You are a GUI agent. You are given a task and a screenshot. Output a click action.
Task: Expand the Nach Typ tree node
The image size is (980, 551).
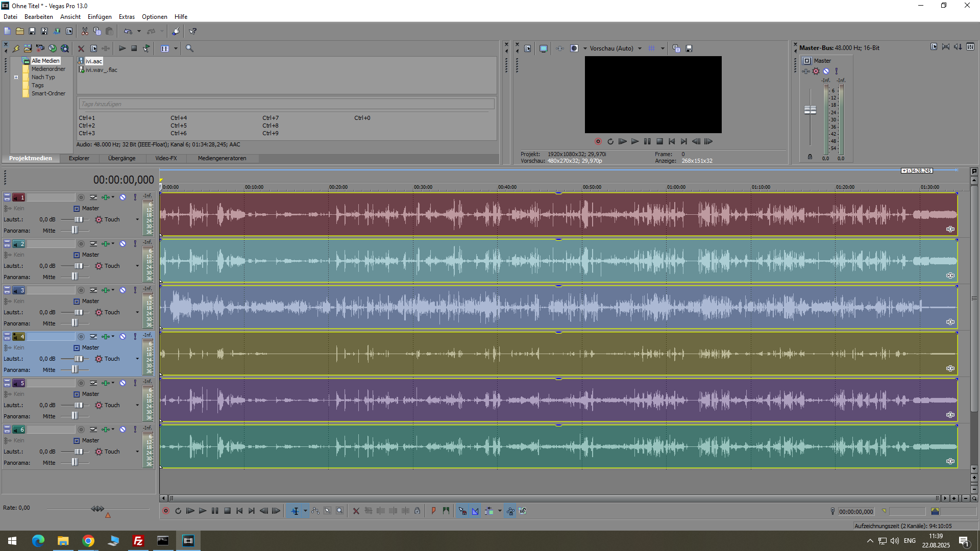click(x=16, y=78)
